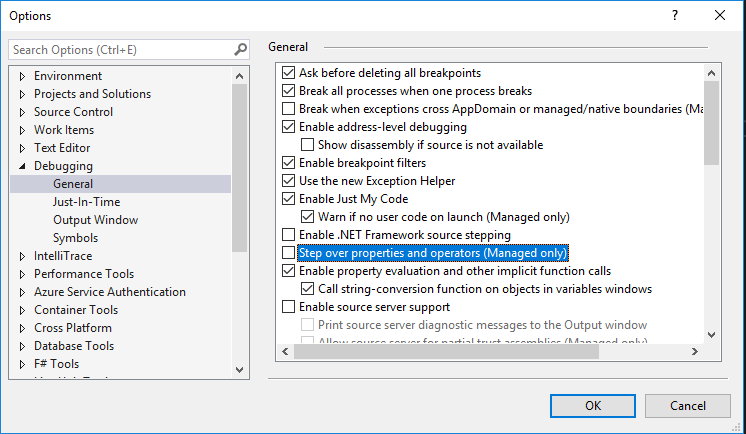This screenshot has height=434, width=746.
Task: Click settings list scroll up arrow
Action: (x=711, y=73)
